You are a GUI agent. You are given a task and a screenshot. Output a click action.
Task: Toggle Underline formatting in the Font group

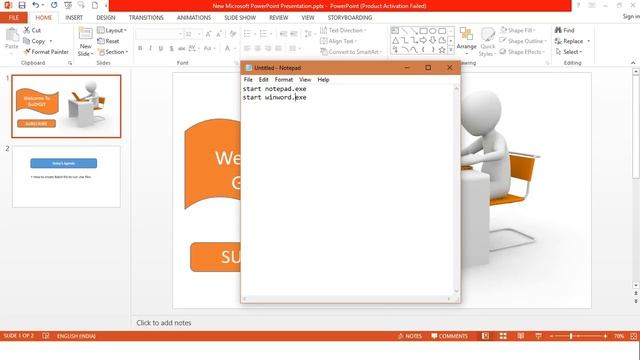(161, 48)
